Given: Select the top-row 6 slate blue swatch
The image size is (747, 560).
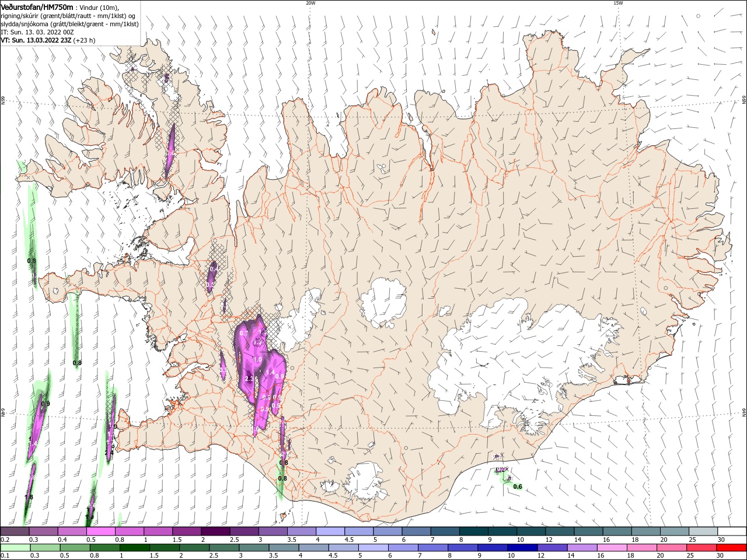Looking at the screenshot, I should click(x=416, y=531).
